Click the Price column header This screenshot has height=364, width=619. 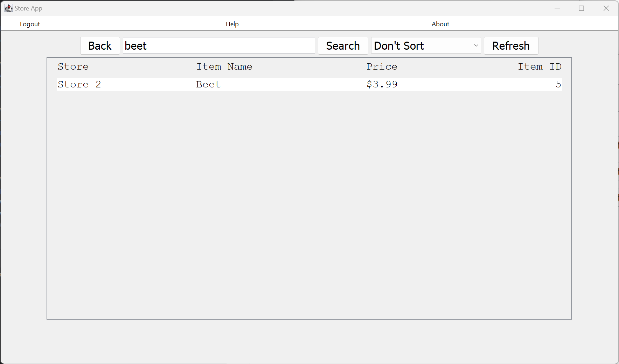point(382,66)
